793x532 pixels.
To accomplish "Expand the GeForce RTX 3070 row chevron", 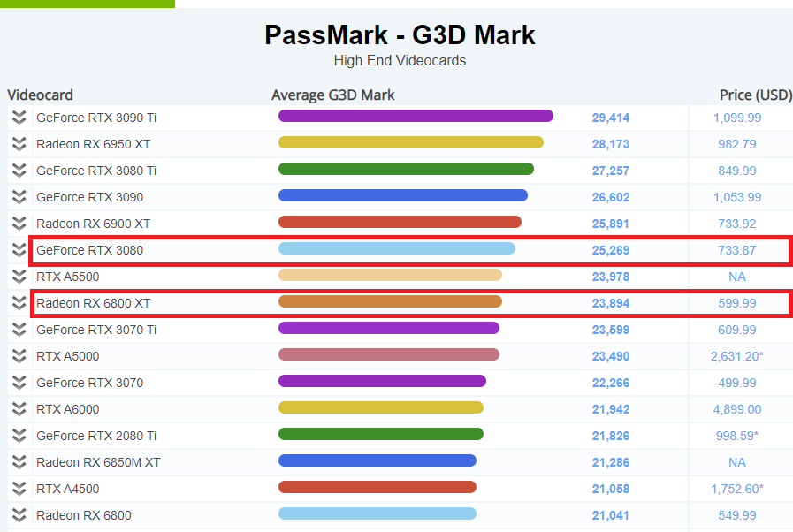I will 19,383.
